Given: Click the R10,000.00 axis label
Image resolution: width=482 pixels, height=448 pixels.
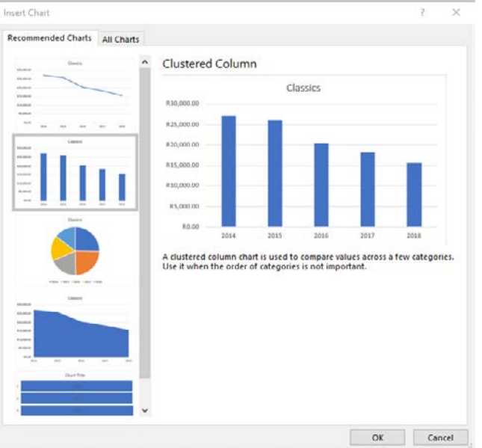Looking at the screenshot, I should point(182,185).
